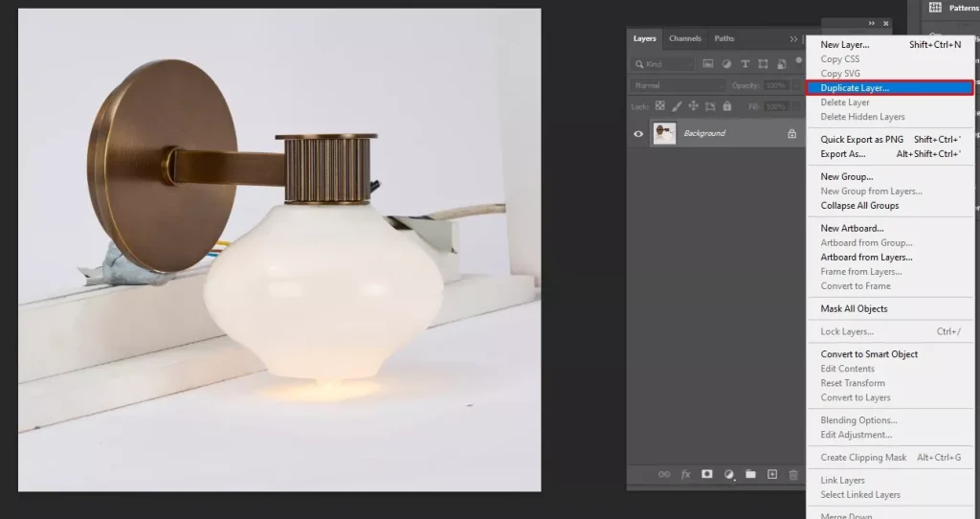Collapse Layers panel with double-arrow icon
The width and height of the screenshot is (980, 519).
(x=793, y=38)
